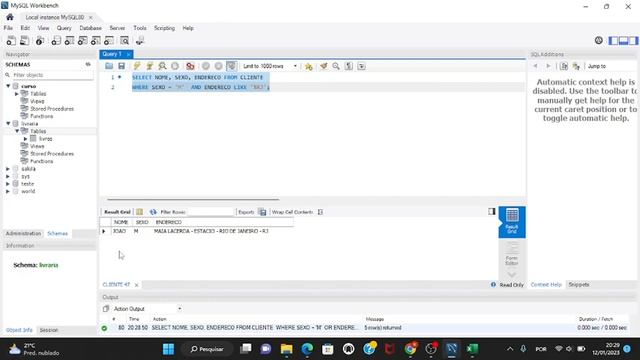Search table data icon in toolbar
This screenshot has height=360, width=640.
(x=124, y=40)
